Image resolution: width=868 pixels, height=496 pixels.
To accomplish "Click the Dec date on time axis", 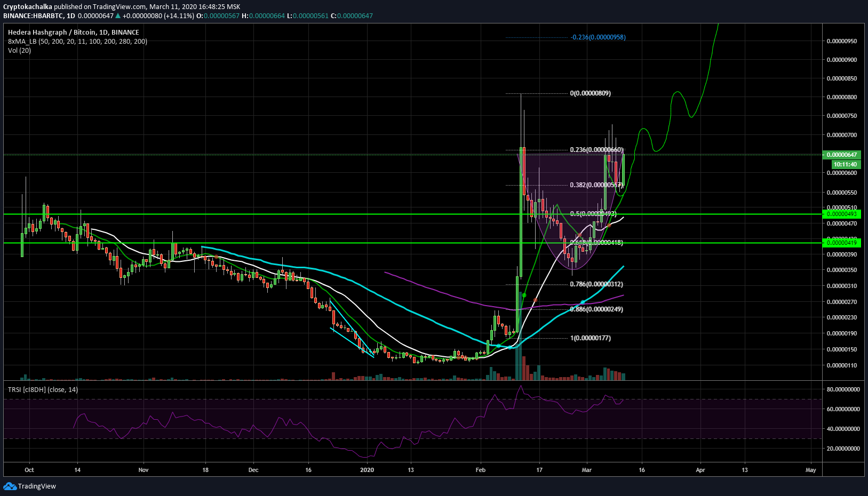I will pos(253,470).
